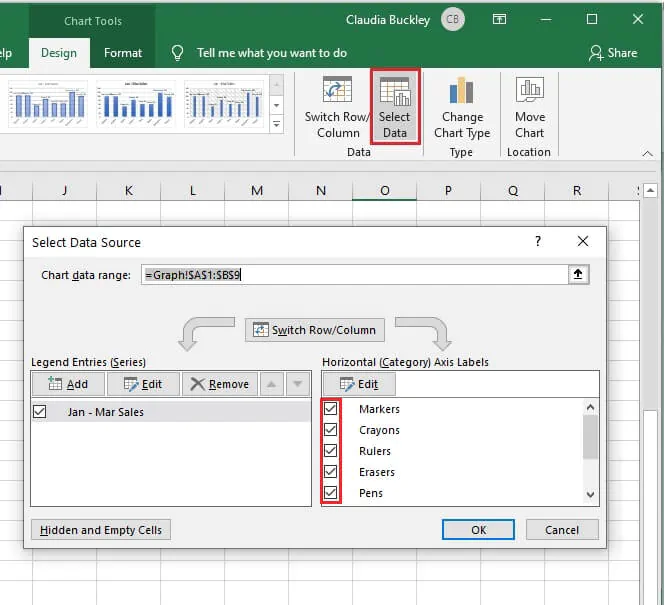Click the chart data range field
The image size is (665, 605).
click(x=355, y=275)
